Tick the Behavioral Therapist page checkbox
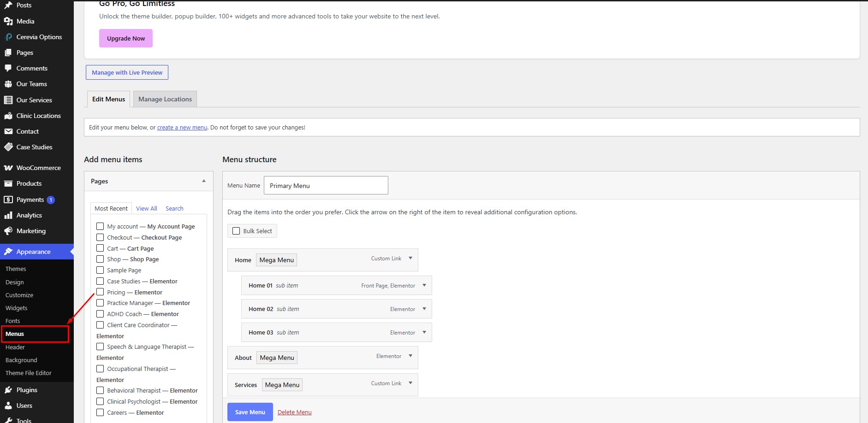Screen dimensions: 868x423 point(100,390)
